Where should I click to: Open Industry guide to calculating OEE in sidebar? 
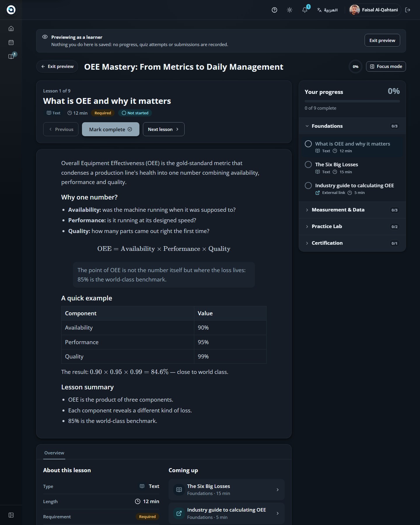pos(352,189)
